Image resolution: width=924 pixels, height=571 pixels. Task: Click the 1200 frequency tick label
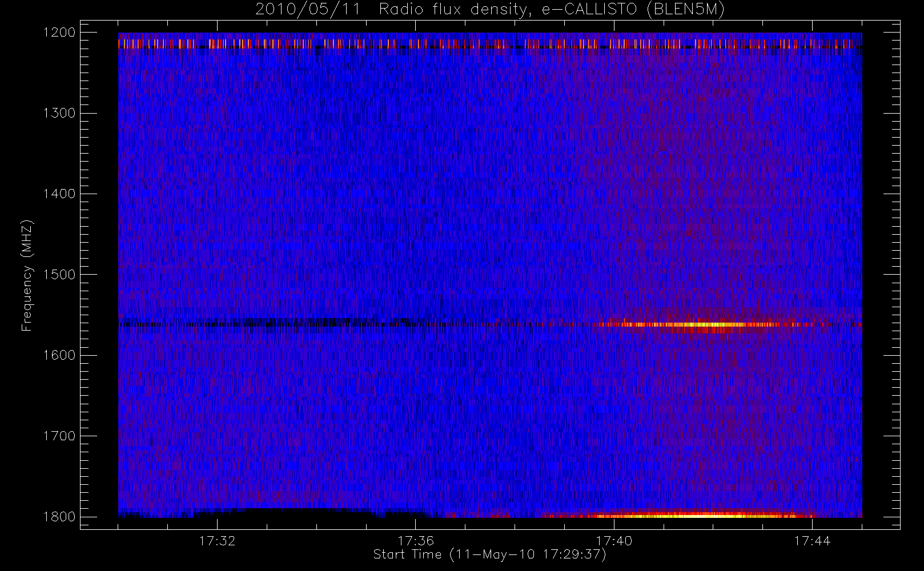[59, 33]
